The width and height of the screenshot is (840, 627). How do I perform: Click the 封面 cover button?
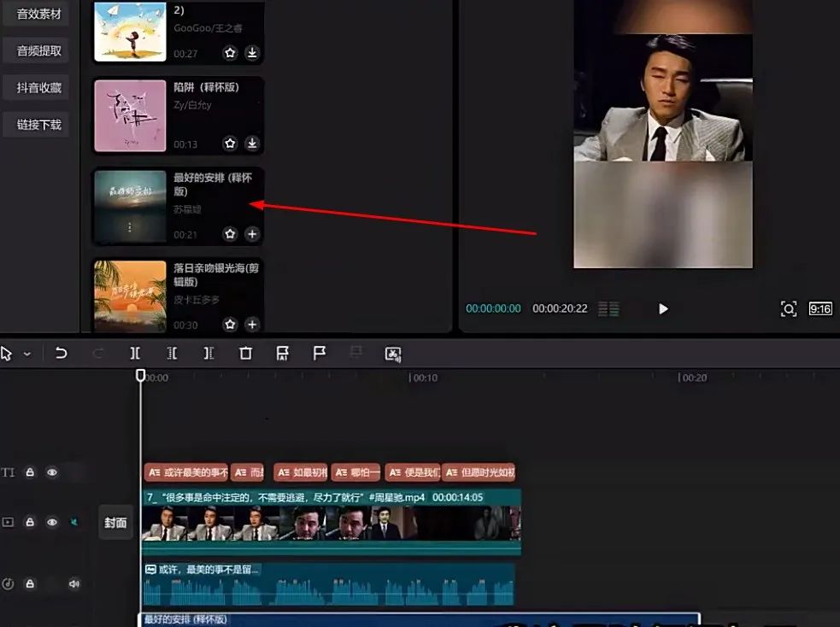pyautogui.click(x=115, y=522)
